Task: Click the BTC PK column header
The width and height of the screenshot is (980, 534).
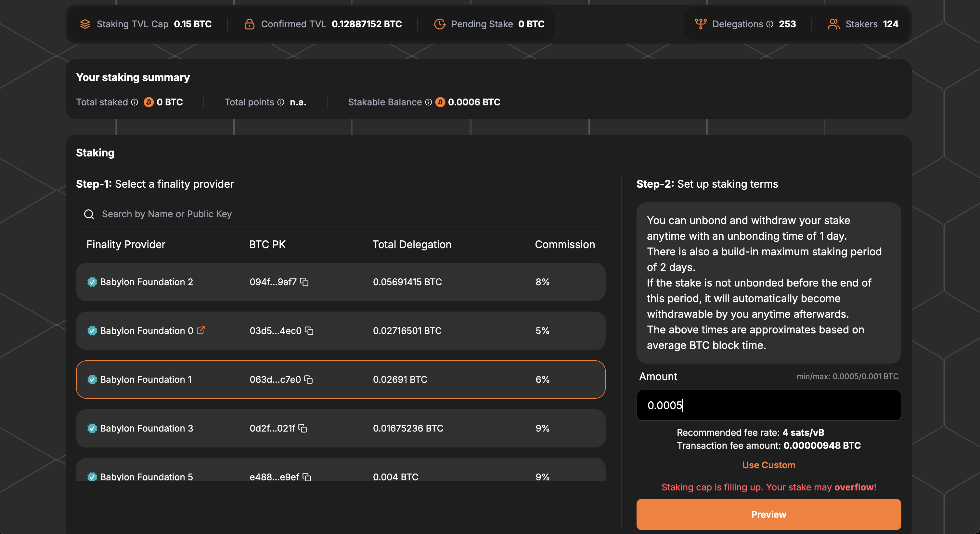Action: point(267,245)
